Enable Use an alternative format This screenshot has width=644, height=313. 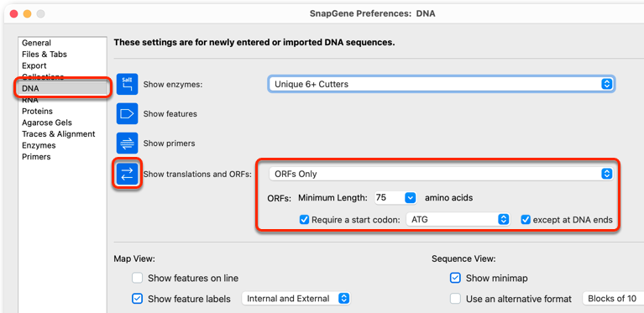[x=455, y=299]
